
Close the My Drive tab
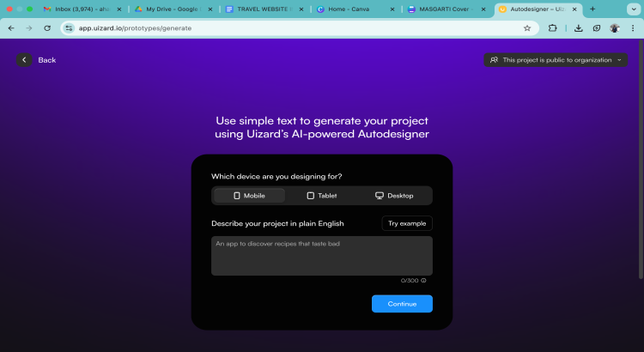coord(210,9)
